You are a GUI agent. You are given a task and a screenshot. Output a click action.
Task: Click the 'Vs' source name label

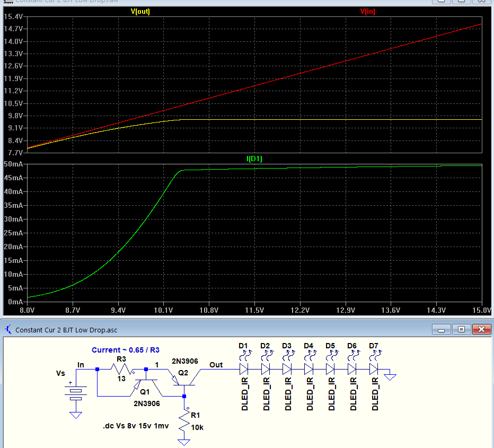click(x=60, y=373)
